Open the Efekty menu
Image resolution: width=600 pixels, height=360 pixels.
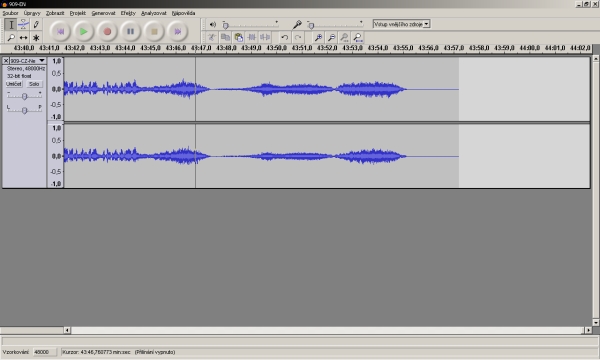(128, 13)
